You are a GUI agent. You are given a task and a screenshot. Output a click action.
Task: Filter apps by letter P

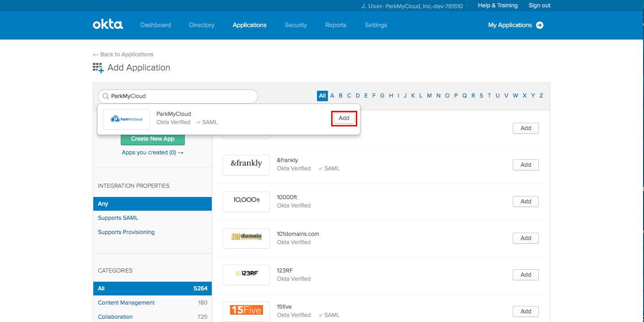(456, 96)
